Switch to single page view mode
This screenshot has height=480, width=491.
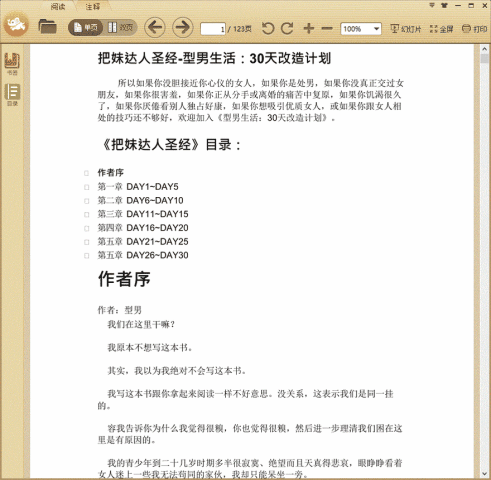[x=85, y=28]
